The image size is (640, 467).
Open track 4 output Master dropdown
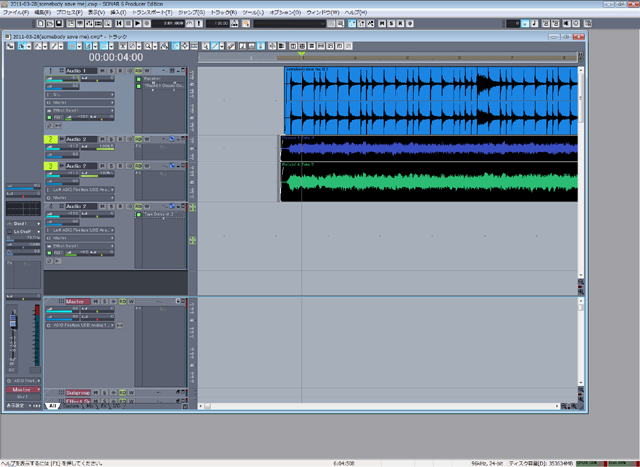(x=80, y=238)
